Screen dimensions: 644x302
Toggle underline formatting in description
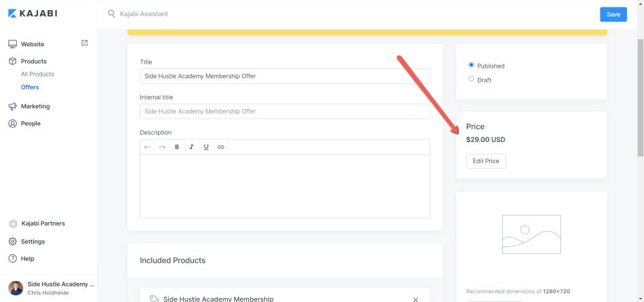(x=206, y=147)
